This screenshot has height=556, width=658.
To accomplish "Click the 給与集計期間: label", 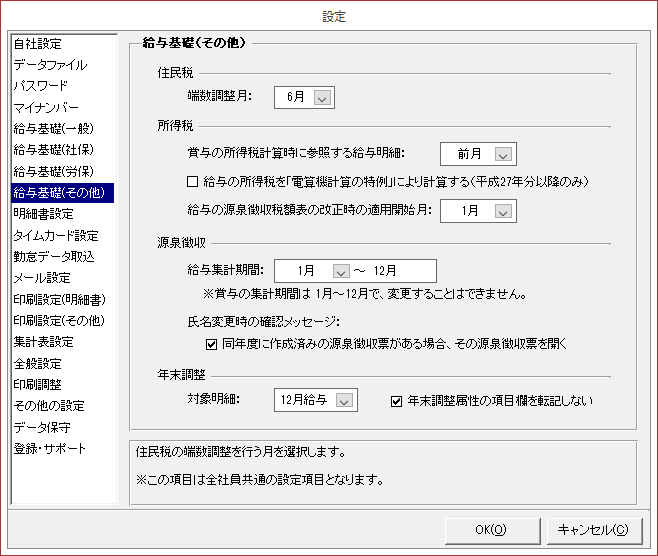I will click(226, 270).
